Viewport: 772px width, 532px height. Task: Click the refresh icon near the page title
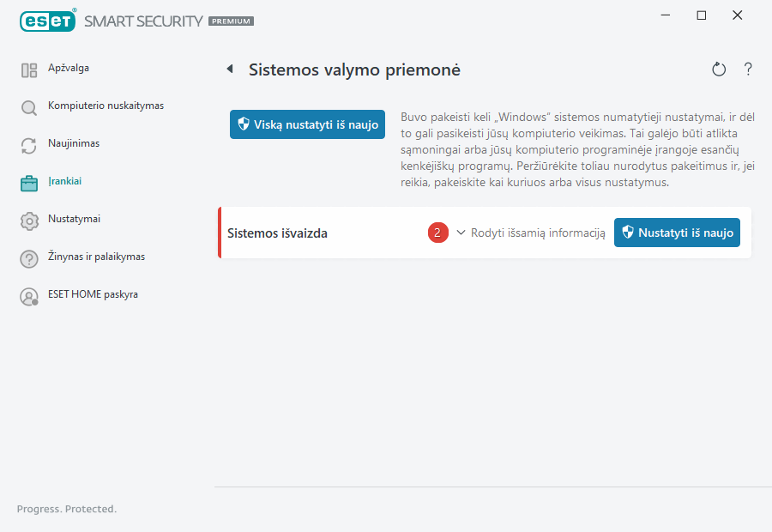(x=719, y=70)
